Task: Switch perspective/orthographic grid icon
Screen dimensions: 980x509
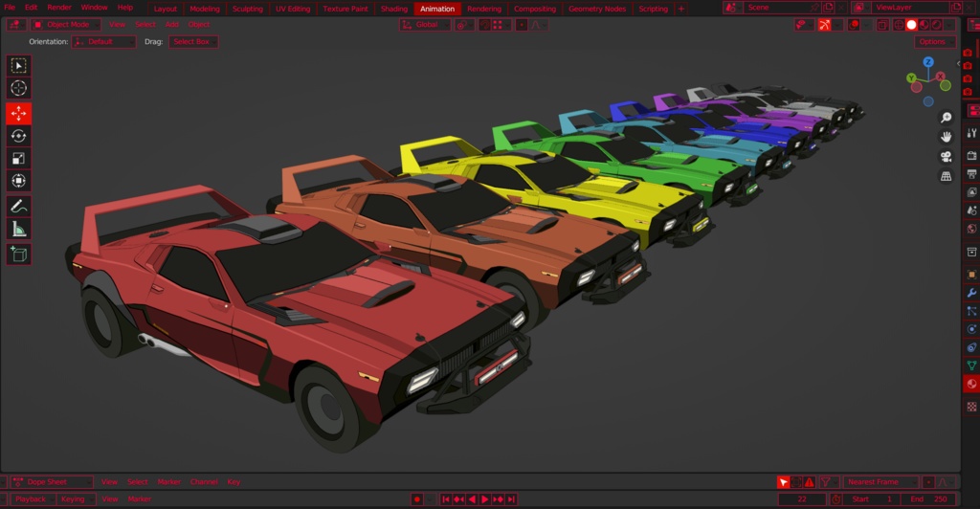Action: click(x=946, y=176)
